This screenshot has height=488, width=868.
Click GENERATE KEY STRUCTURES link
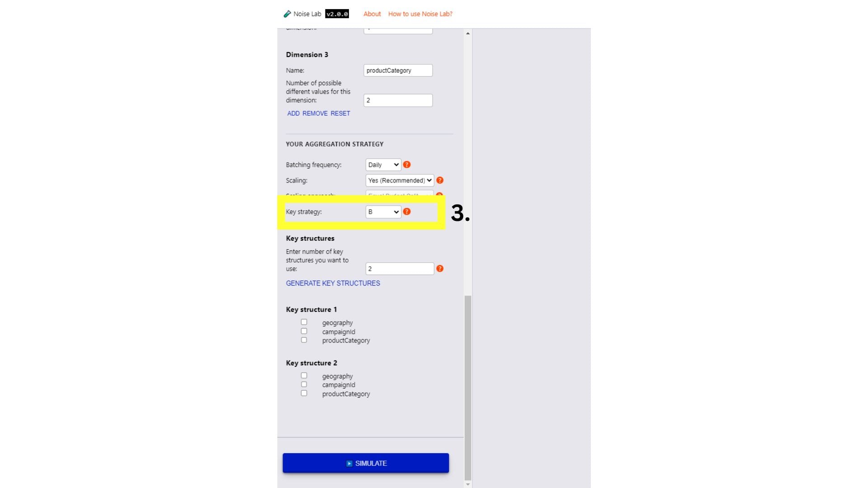[x=333, y=283]
